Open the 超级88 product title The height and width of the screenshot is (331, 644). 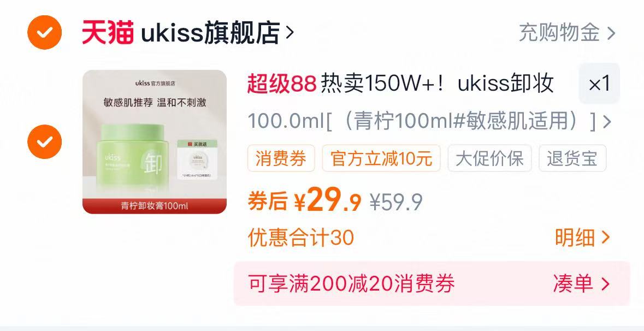click(400, 84)
